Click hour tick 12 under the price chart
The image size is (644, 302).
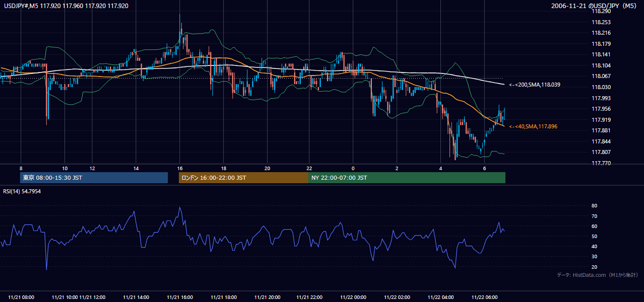[92, 168]
